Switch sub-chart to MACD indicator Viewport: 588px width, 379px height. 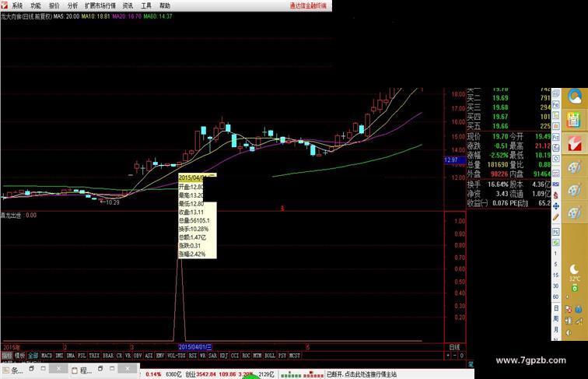click(x=47, y=356)
